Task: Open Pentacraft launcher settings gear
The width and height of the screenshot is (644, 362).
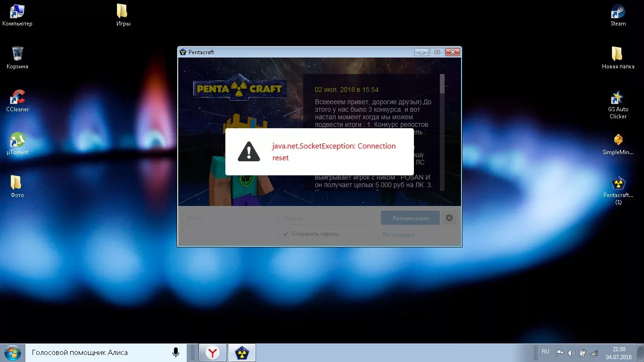Action: point(449,218)
